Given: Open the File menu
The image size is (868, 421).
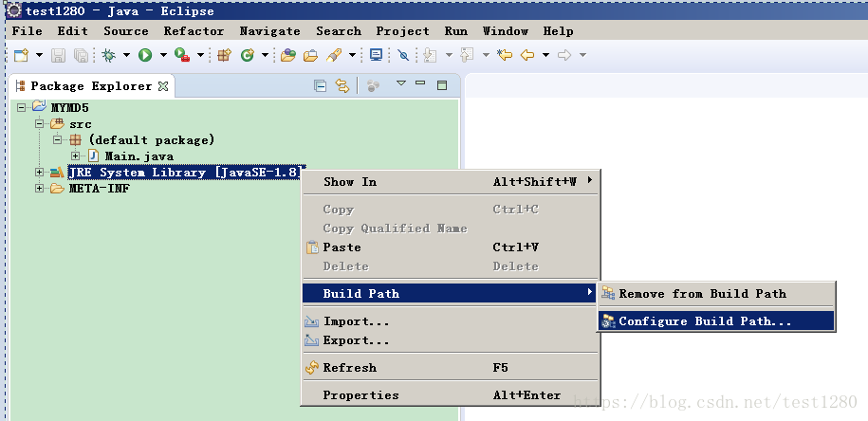Looking at the screenshot, I should 28,31.
